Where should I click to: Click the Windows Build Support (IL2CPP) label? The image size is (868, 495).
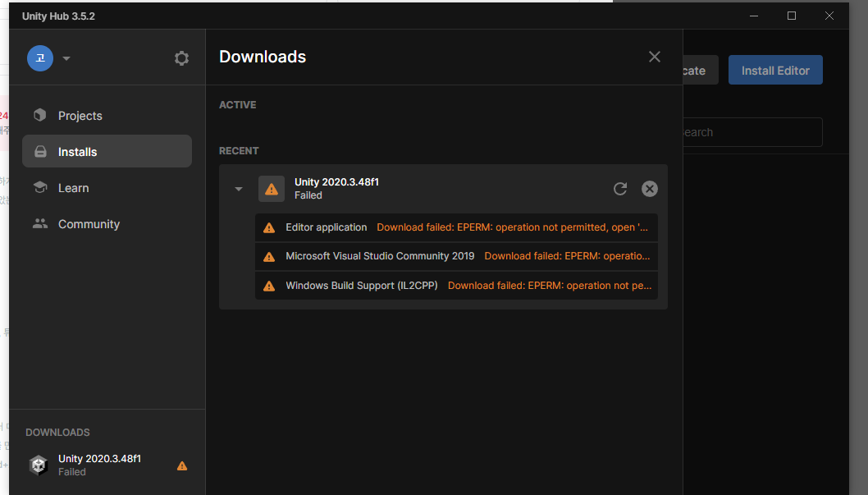pos(362,286)
